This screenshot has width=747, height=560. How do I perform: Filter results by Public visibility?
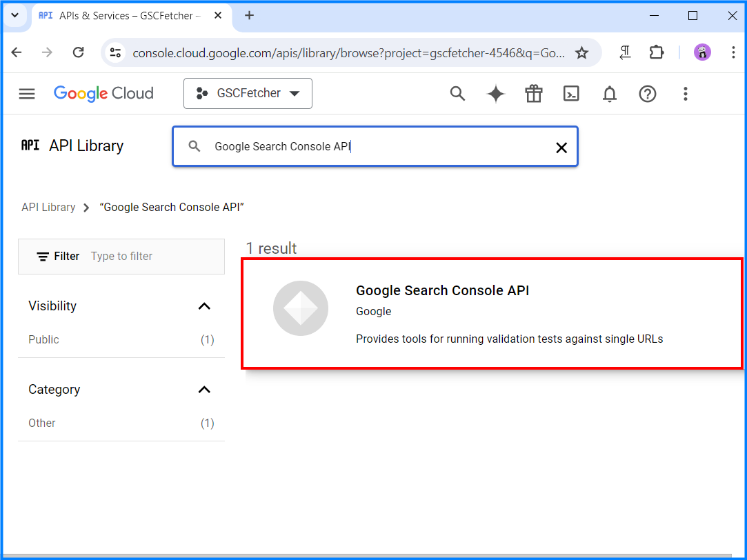[x=43, y=339]
